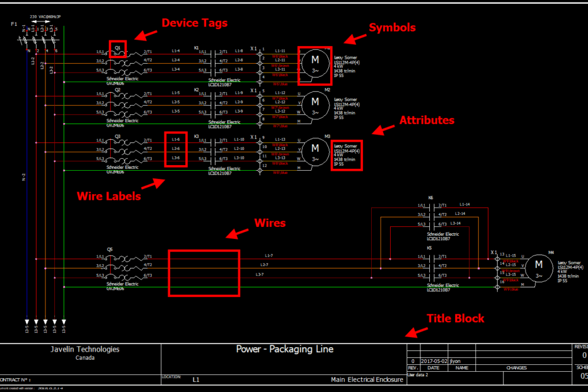The width and height of the screenshot is (588, 392).
Task: Select wire label L1-4
Action: [x=176, y=51]
